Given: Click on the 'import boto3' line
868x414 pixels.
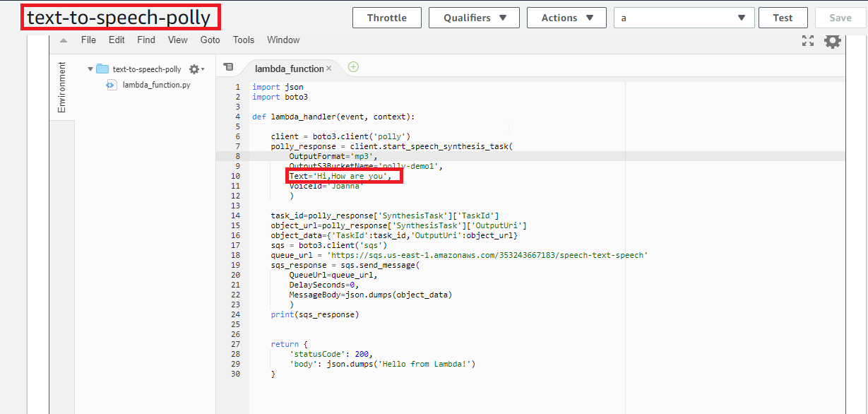Looking at the screenshot, I should tap(280, 97).
